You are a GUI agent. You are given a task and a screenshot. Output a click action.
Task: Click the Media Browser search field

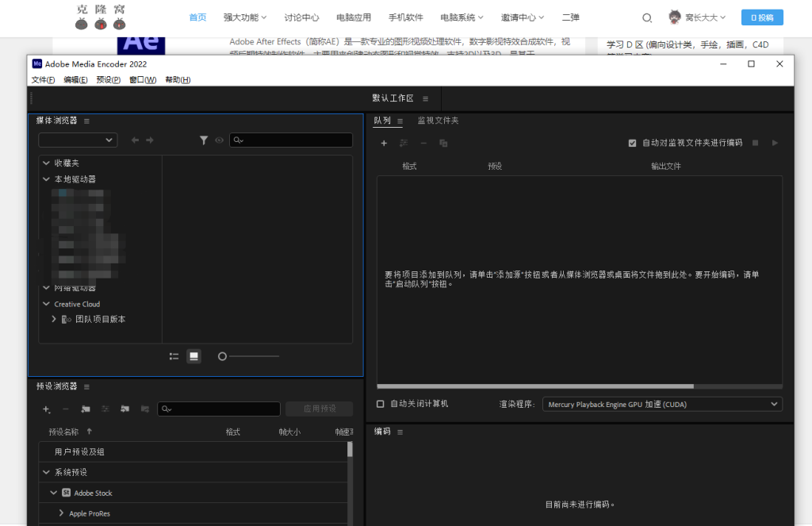291,140
